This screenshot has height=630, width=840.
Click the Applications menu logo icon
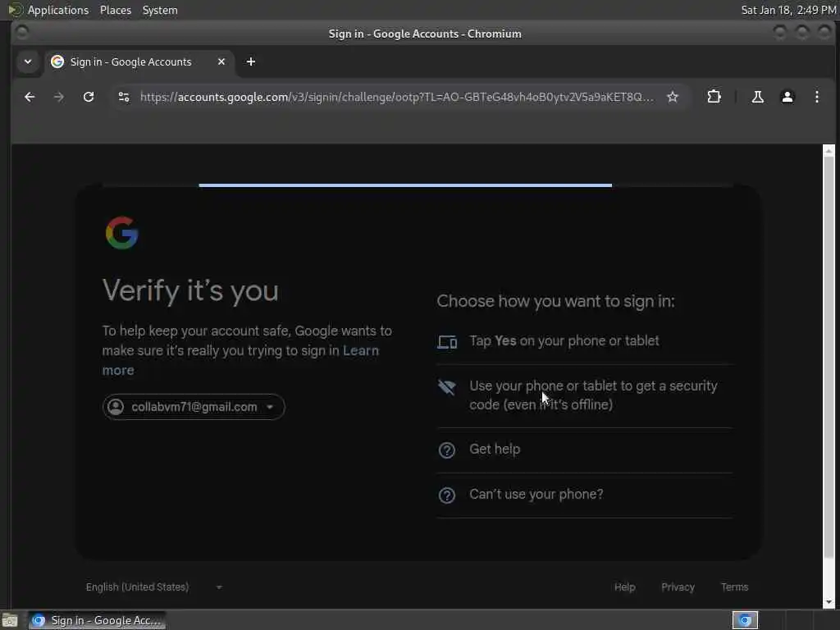(15, 10)
